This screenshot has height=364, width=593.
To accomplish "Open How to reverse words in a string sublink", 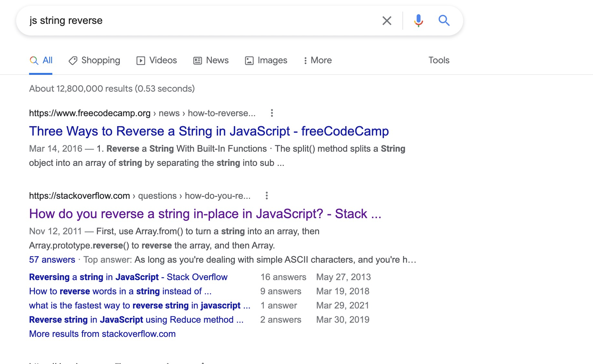I will (x=120, y=291).
